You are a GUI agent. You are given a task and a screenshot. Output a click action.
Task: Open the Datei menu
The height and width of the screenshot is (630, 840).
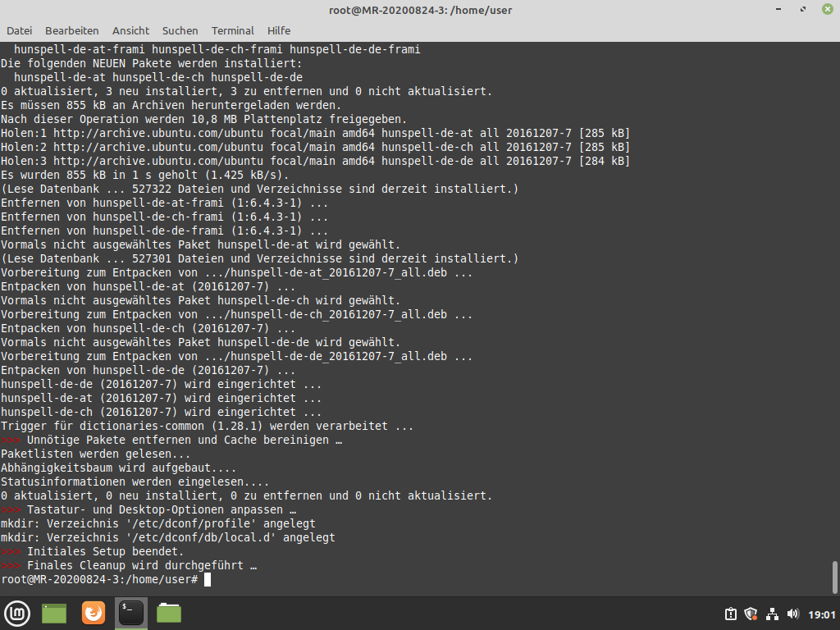click(19, 30)
